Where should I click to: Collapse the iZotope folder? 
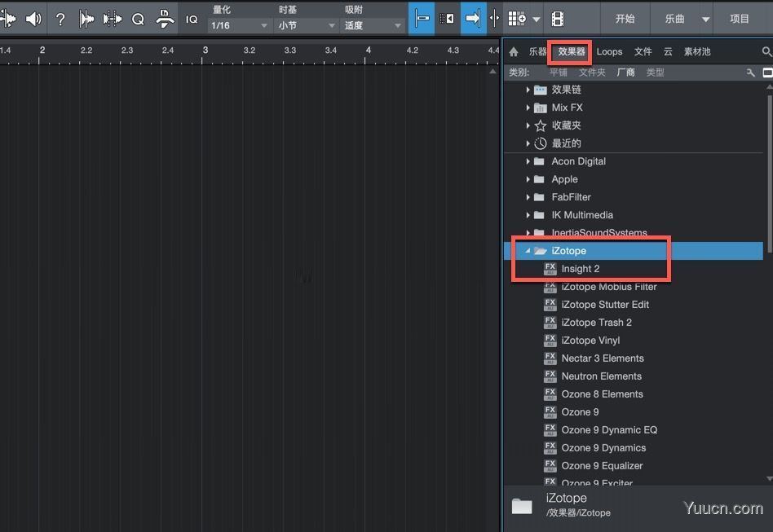point(528,251)
